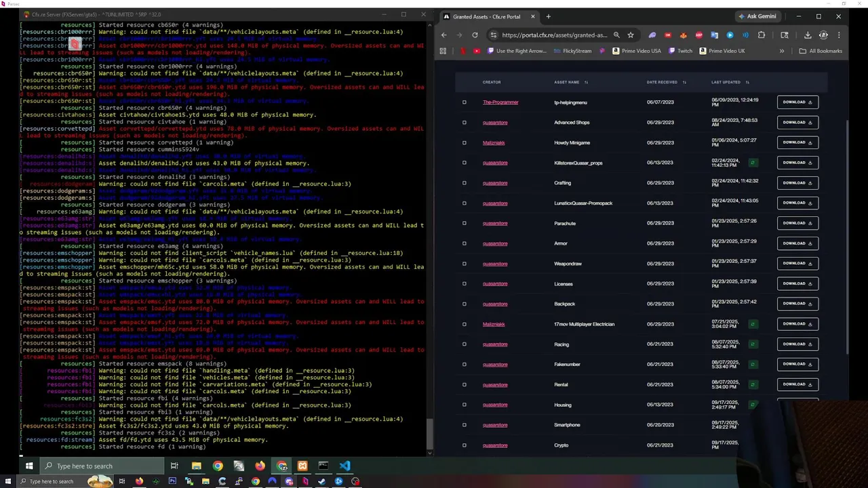Open the ABP adblock extension
Image resolution: width=868 pixels, height=488 pixels.
click(x=698, y=35)
